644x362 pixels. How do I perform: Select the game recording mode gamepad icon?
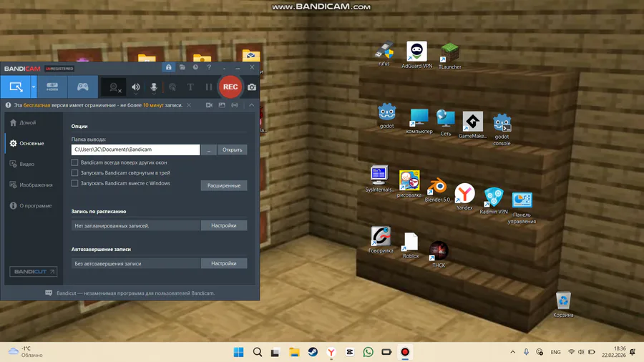click(x=82, y=87)
